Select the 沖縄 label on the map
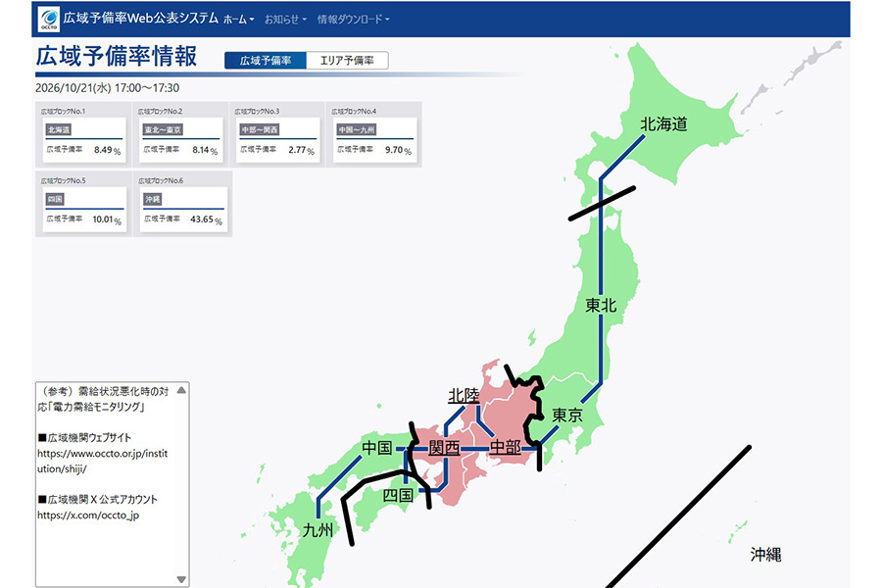882x588 pixels. pyautogui.click(x=765, y=555)
